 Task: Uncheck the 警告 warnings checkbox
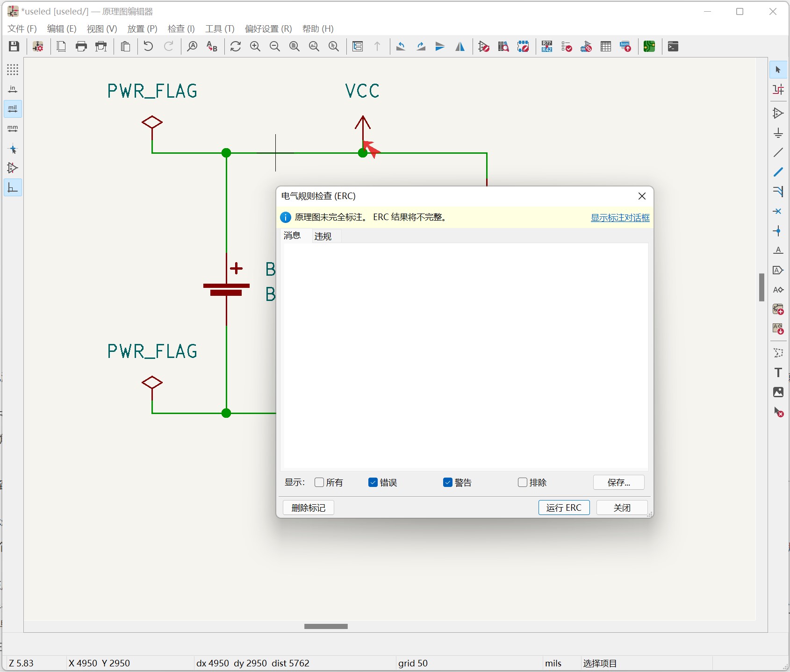pos(447,482)
